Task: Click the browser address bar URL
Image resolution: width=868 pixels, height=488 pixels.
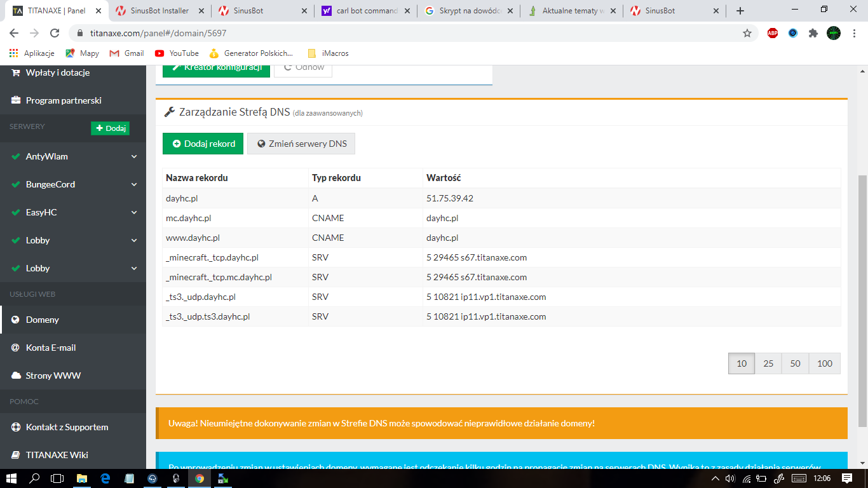Action: (156, 33)
